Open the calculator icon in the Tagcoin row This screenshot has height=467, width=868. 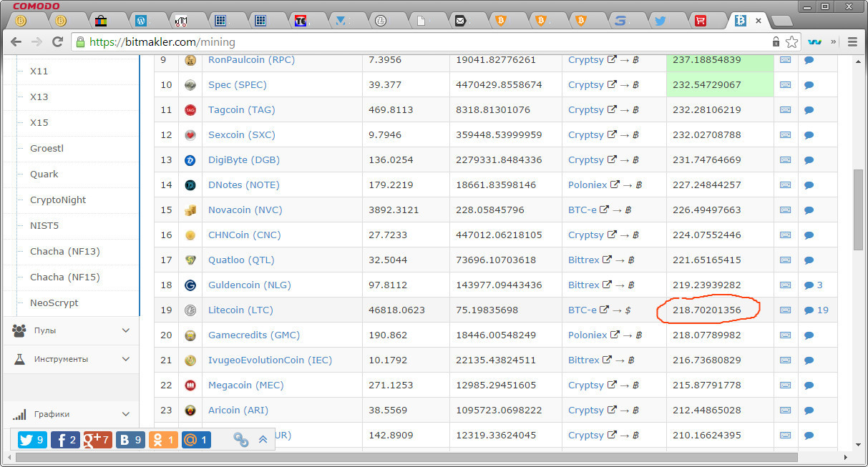[x=785, y=110]
